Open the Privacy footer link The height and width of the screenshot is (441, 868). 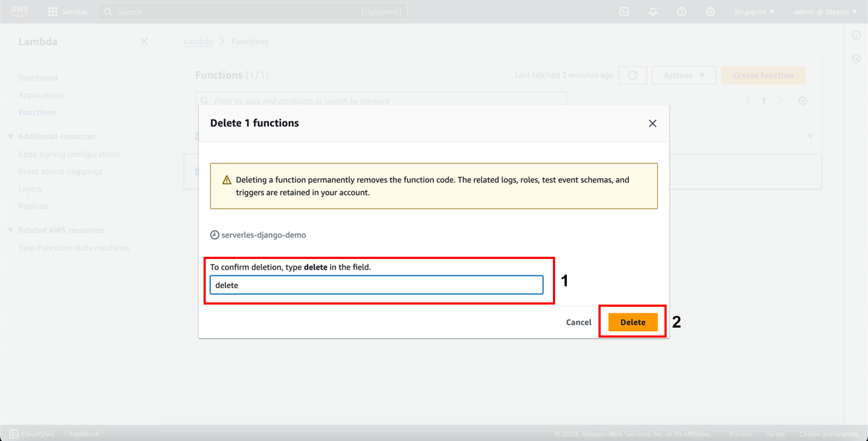coord(740,434)
